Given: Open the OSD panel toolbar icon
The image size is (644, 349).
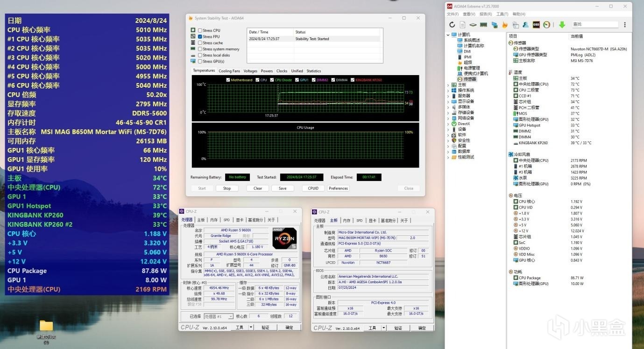Looking at the screenshot, I should 536,25.
